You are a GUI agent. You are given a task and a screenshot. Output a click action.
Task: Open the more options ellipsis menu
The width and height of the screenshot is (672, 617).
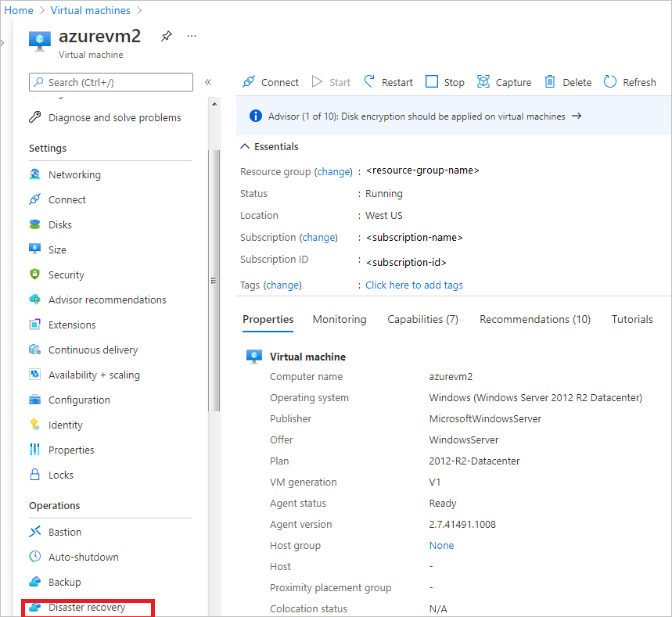pyautogui.click(x=190, y=35)
